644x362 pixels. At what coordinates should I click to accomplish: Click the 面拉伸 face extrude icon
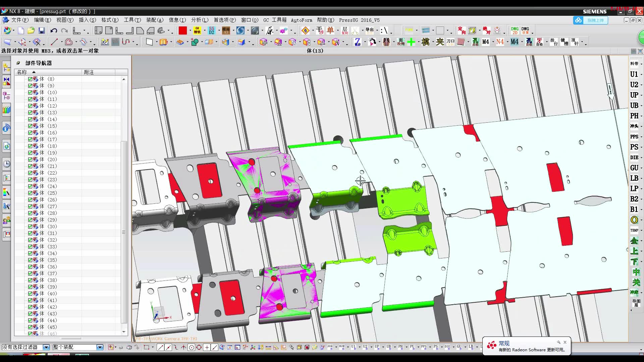tap(400, 42)
